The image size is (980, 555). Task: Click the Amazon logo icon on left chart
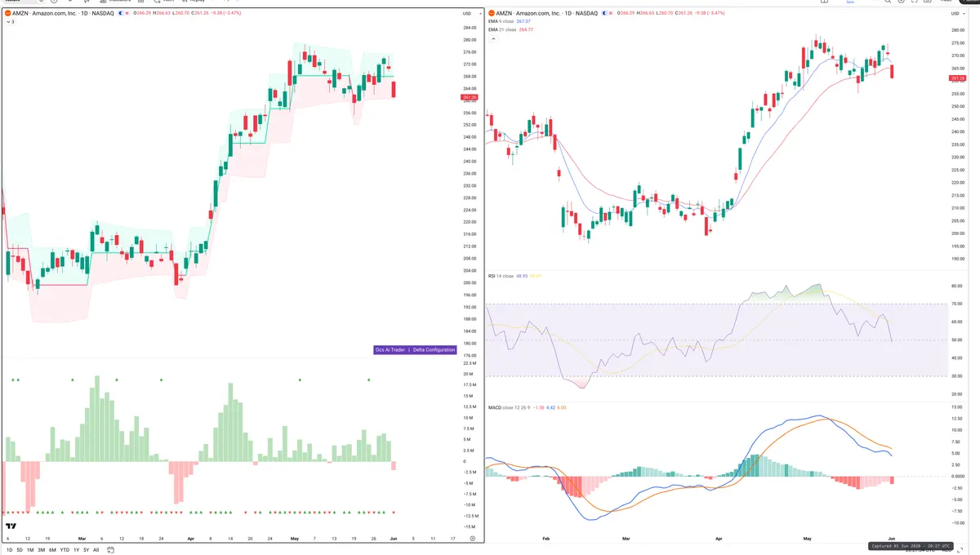click(8, 14)
